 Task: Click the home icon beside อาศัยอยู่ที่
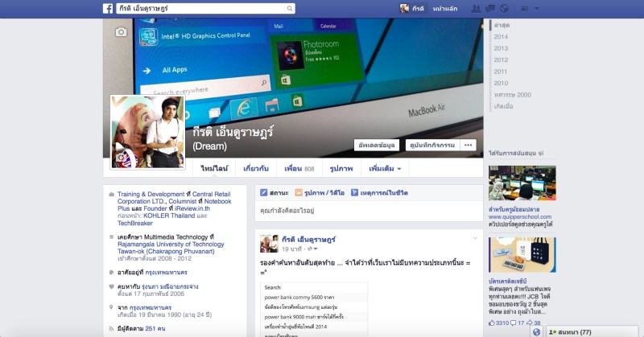coord(111,272)
